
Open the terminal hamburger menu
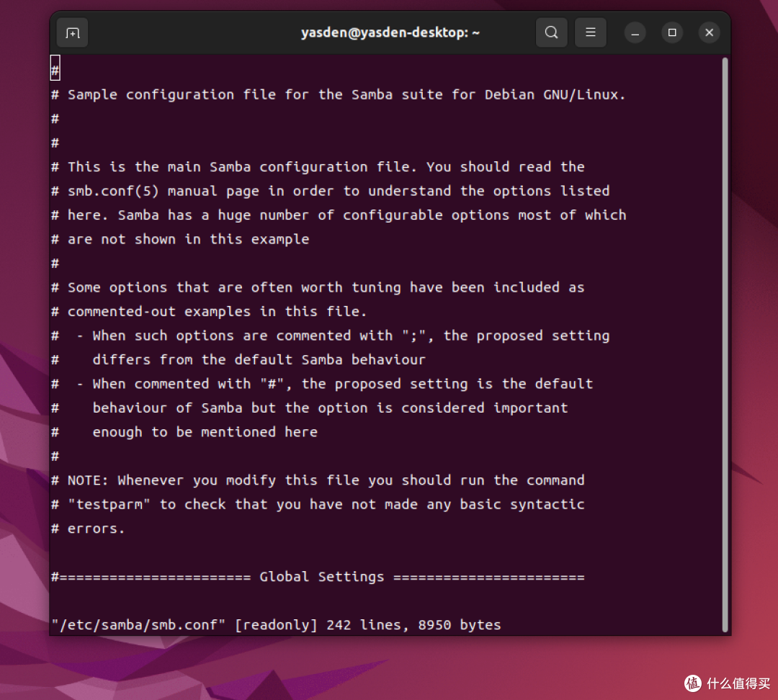[x=590, y=32]
